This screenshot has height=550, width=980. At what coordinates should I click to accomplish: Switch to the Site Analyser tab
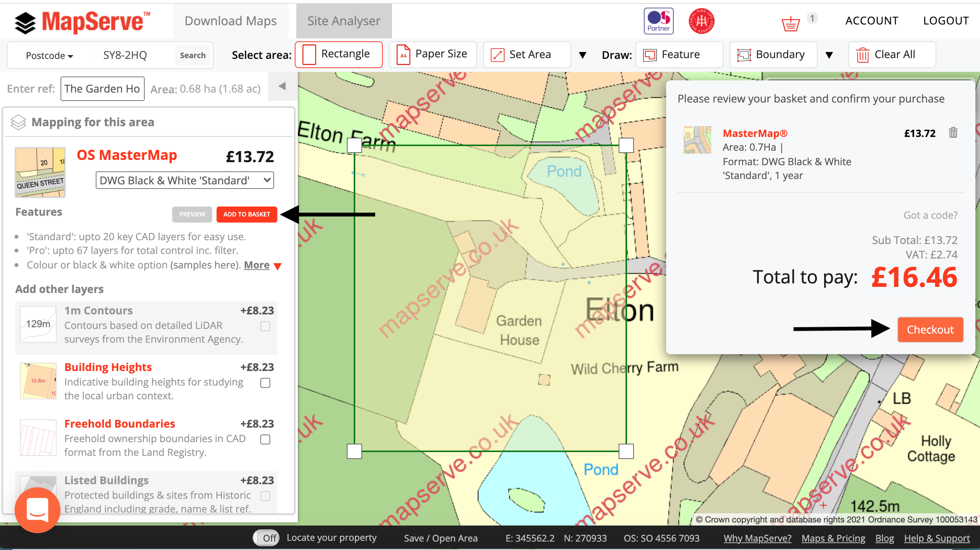tap(344, 21)
